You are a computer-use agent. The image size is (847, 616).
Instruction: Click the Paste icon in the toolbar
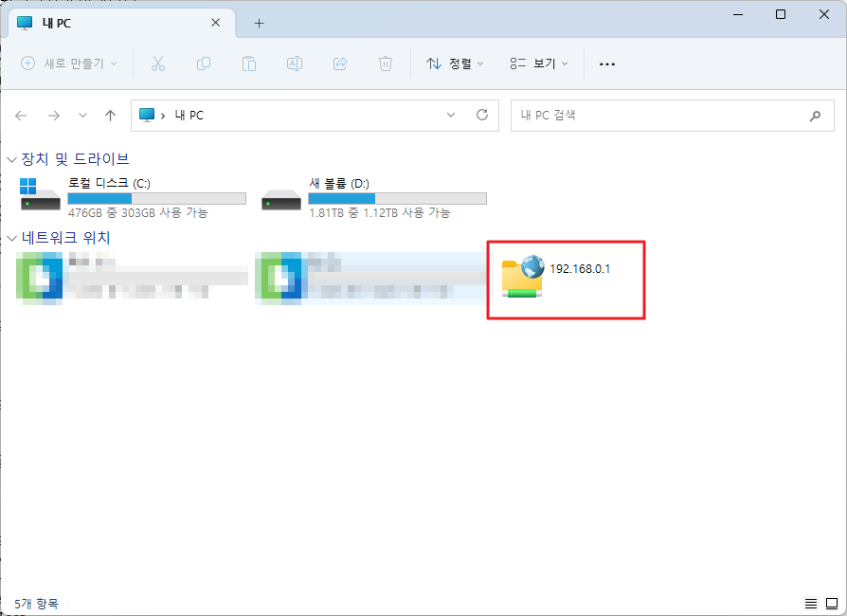pos(249,63)
